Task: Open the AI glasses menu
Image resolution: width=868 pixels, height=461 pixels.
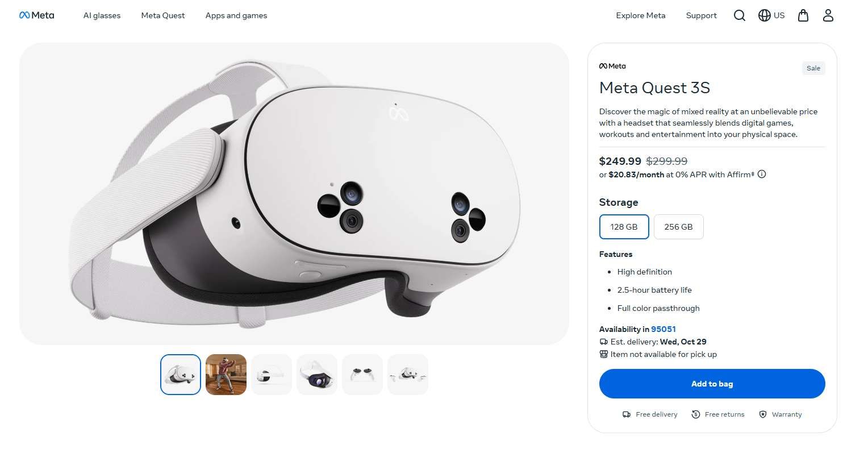Action: (x=102, y=15)
